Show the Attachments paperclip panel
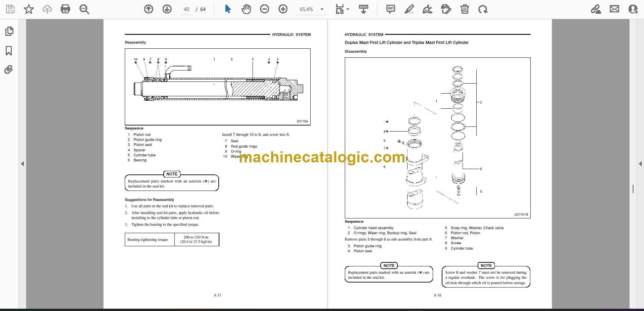644x311 pixels. [9, 69]
